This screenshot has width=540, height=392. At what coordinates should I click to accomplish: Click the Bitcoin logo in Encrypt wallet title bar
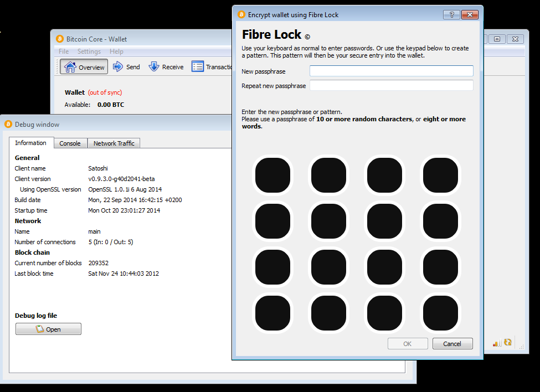[x=241, y=14]
